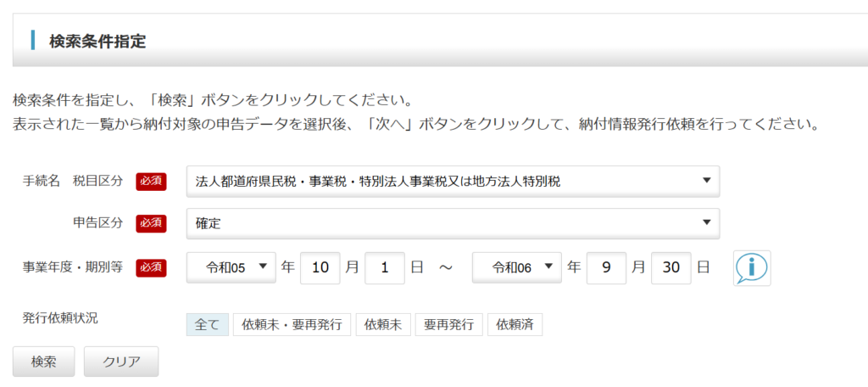Click the 必須 badge beside 申告区分
Image resolution: width=868 pixels, height=387 pixels.
(x=151, y=223)
